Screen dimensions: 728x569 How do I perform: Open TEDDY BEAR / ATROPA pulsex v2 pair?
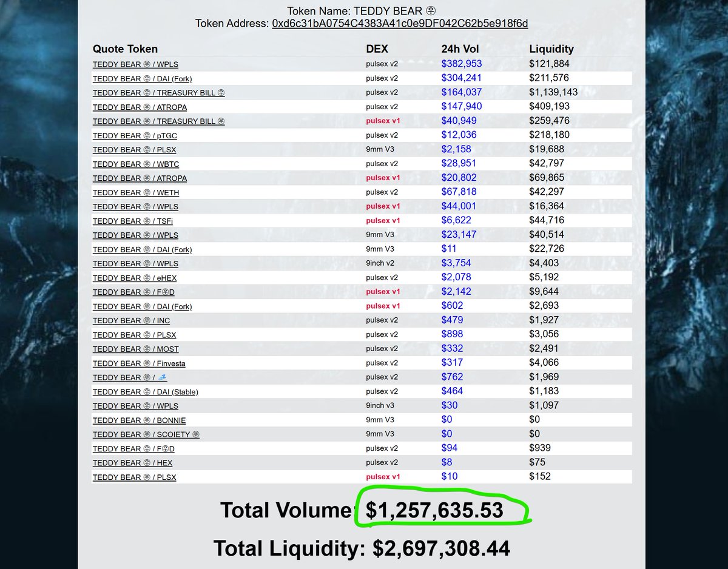click(140, 107)
